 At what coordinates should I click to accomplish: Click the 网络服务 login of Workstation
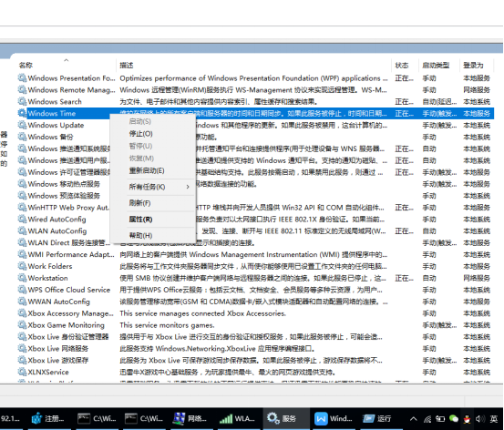(x=477, y=278)
